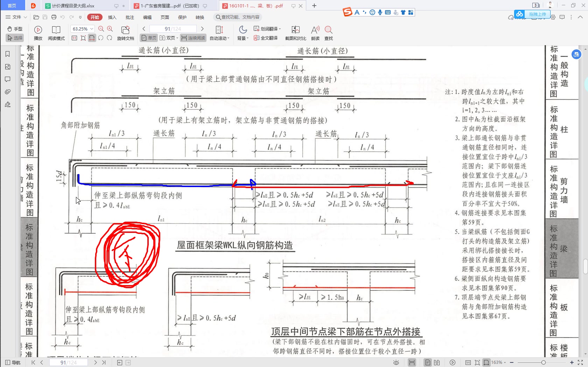
Task: Rotate page clockwise
Action: click(x=110, y=38)
